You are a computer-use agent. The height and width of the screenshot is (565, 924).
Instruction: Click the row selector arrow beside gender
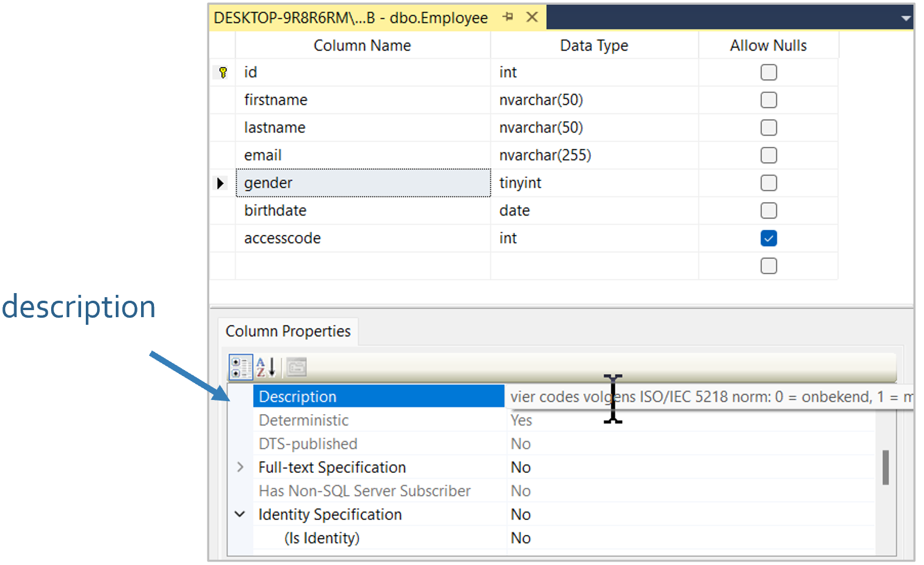[221, 183]
